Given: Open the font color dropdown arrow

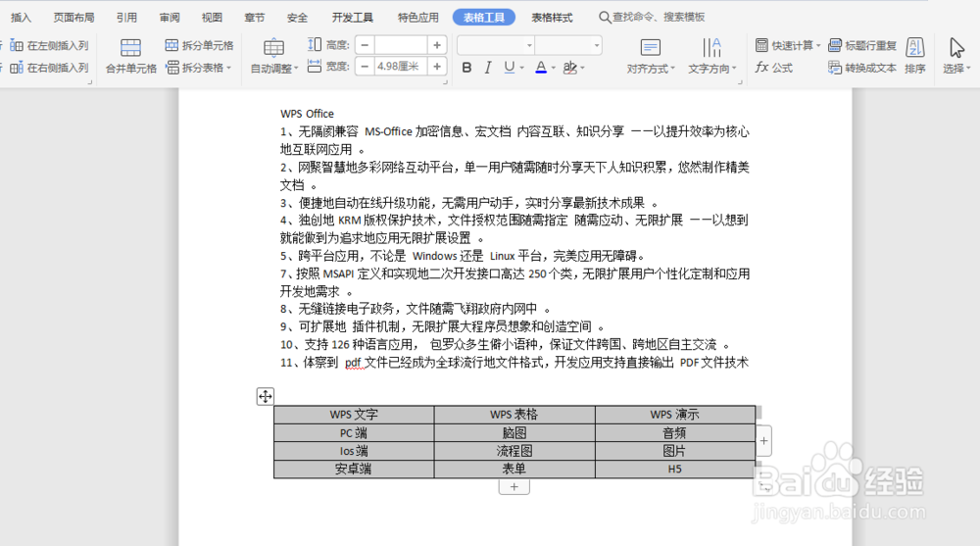Looking at the screenshot, I should coord(553,68).
